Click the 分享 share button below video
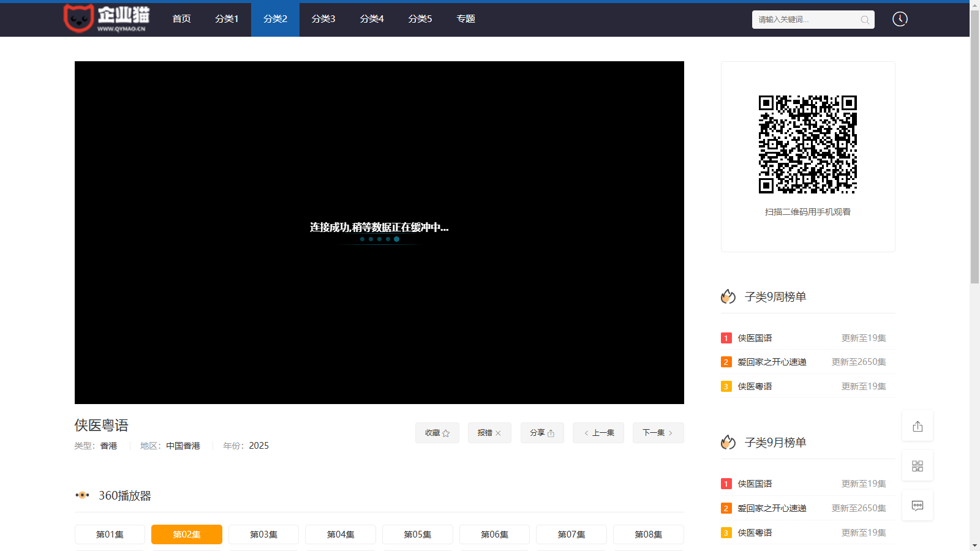980x551 pixels. point(542,433)
